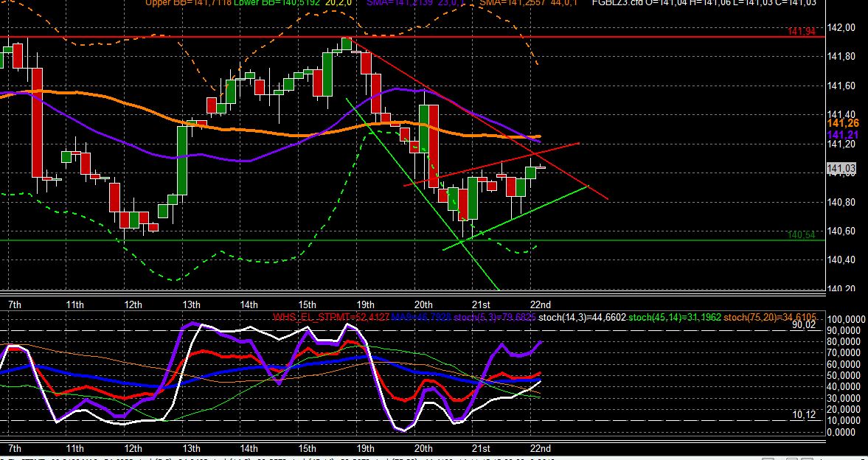This screenshot has height=460, width=868.
Task: Click 13th on the price chart date axis
Action: 191,304
